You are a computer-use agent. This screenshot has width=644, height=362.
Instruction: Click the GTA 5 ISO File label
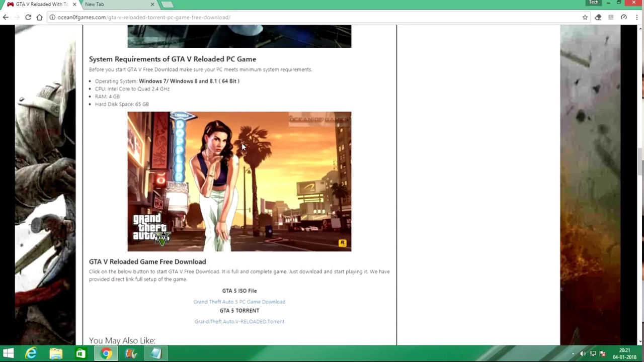tap(239, 291)
